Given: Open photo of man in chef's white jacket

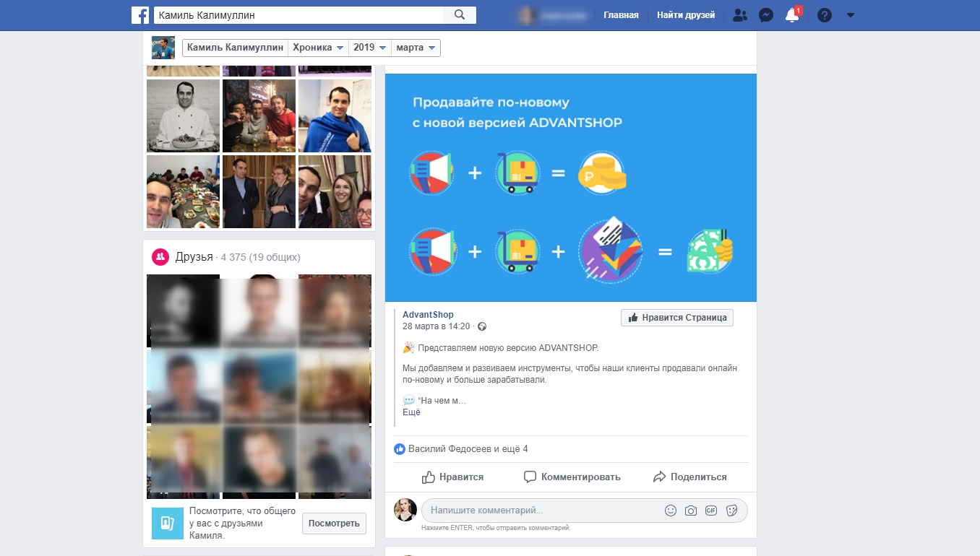Looking at the screenshot, I should pos(183,116).
